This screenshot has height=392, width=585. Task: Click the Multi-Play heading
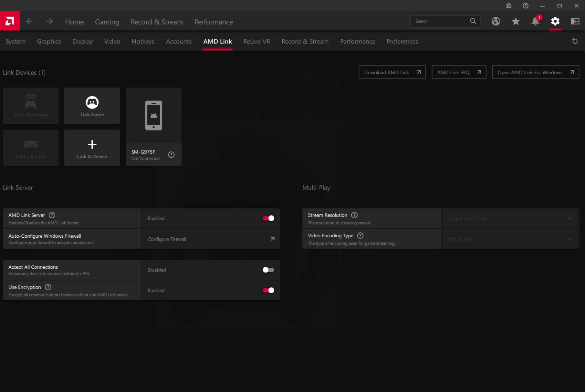click(x=316, y=188)
